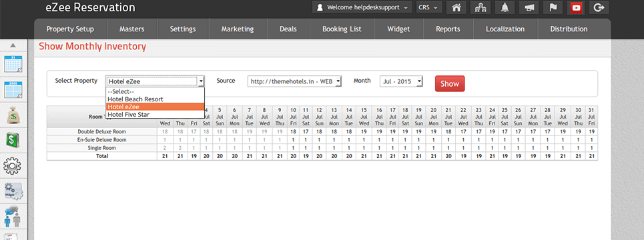Click the 25 Jul Sat column header
644x240 pixels.
click(505, 117)
